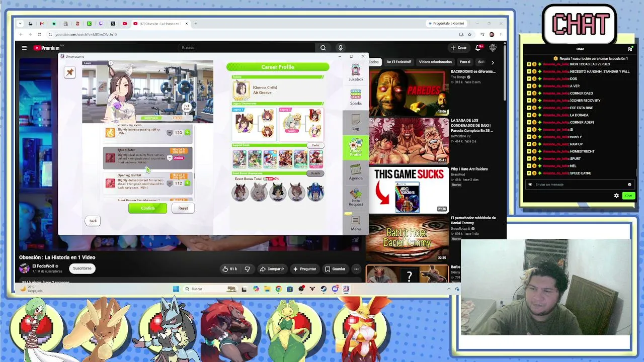The height and width of the screenshot is (362, 644).
Task: Open more actions menu under the video
Action: click(356, 269)
